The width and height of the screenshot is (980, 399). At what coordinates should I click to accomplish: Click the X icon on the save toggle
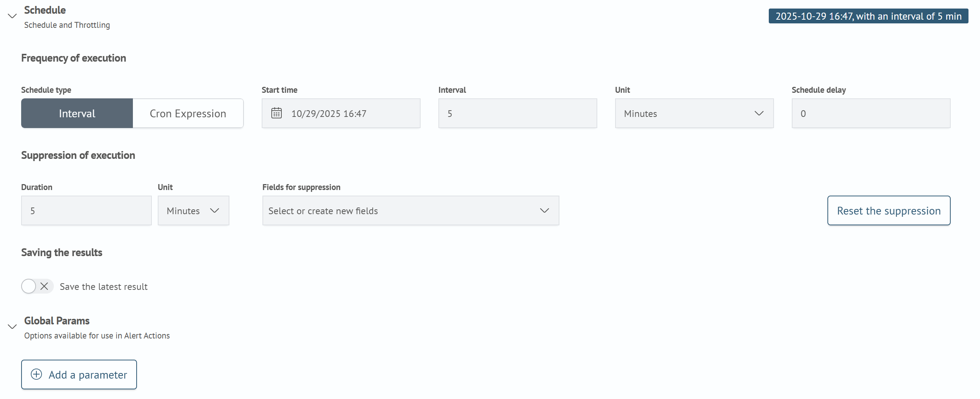tap(44, 286)
